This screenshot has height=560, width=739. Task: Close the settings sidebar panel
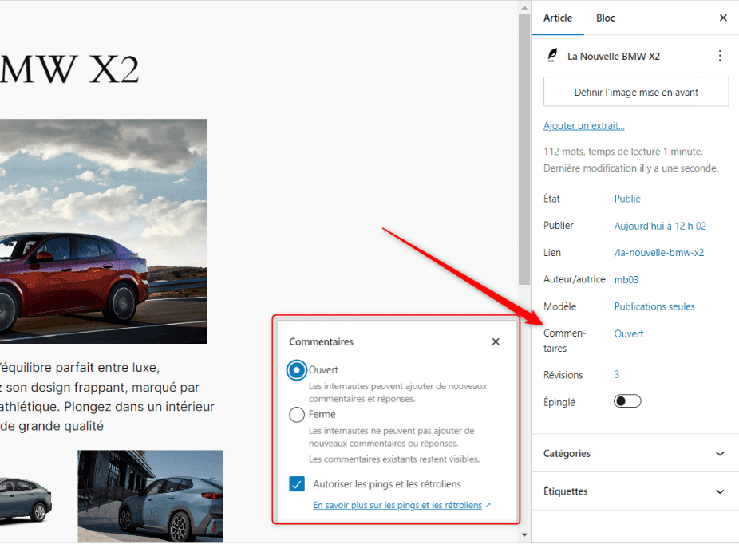pyautogui.click(x=723, y=18)
